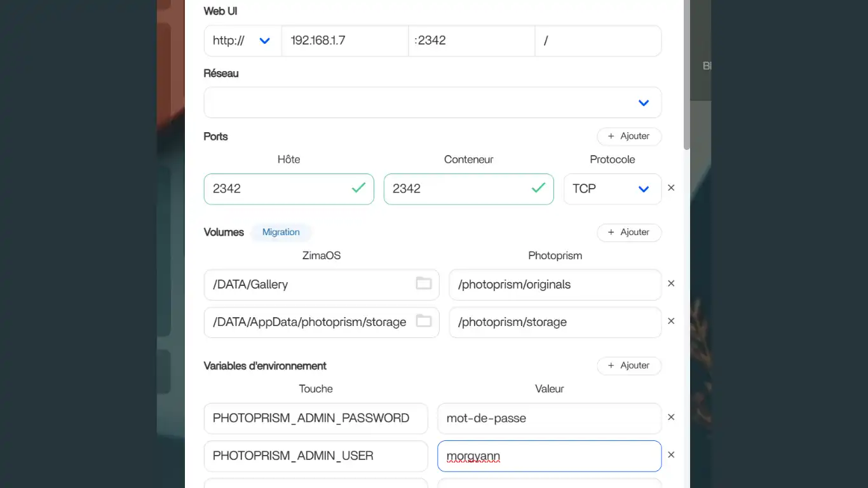Remove the PHOTOPRISM_ADMIN_USER variable row

671,455
